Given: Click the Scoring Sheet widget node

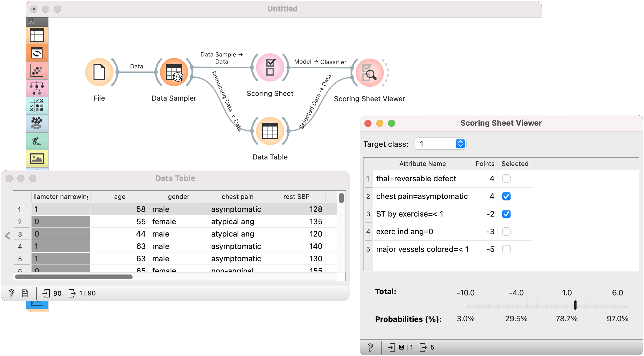Looking at the screenshot, I should pyautogui.click(x=270, y=67).
